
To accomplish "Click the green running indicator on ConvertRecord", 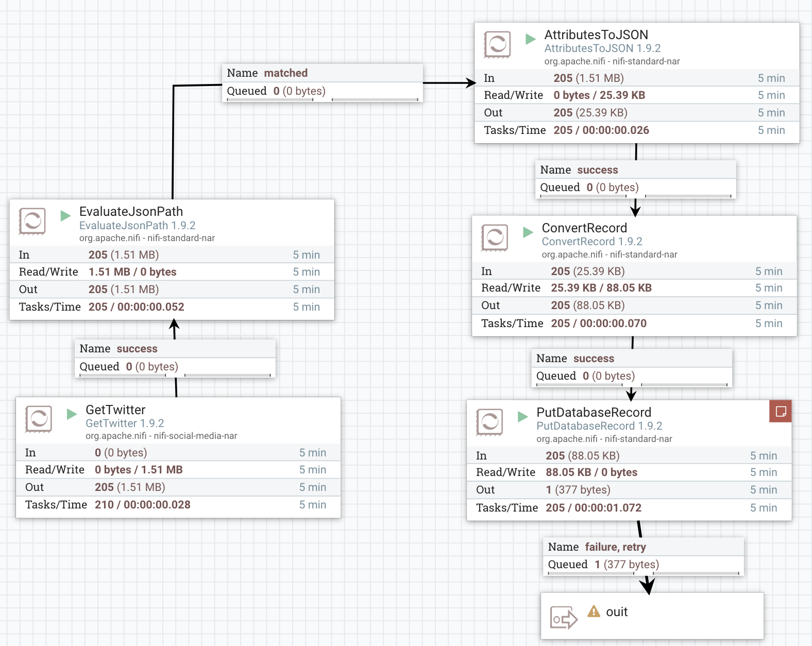I will point(528,232).
